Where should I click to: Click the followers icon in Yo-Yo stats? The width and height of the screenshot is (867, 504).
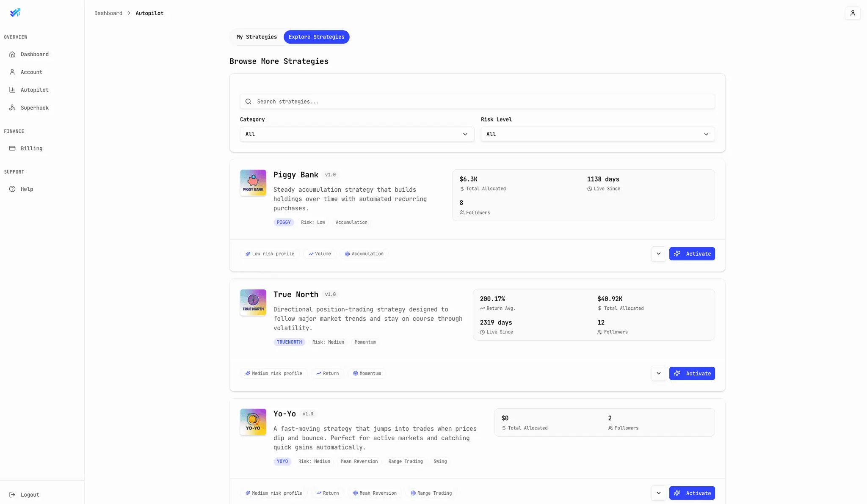click(x=610, y=428)
